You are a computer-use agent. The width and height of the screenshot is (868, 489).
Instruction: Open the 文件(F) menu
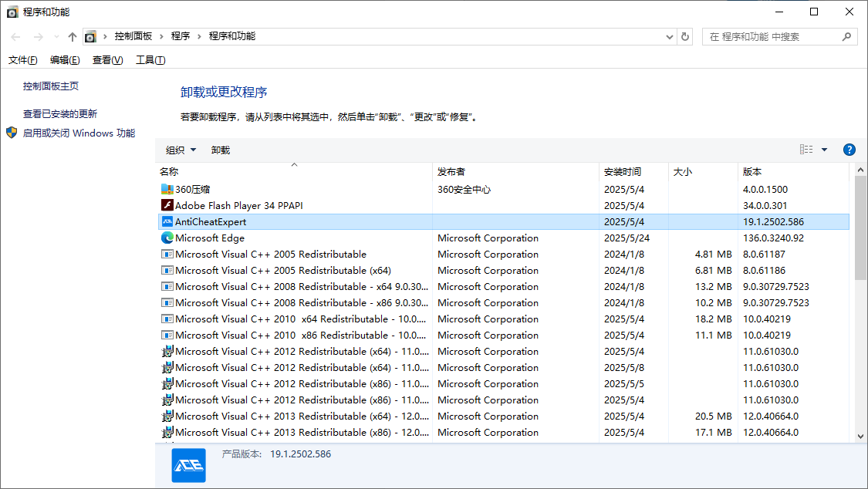point(22,59)
